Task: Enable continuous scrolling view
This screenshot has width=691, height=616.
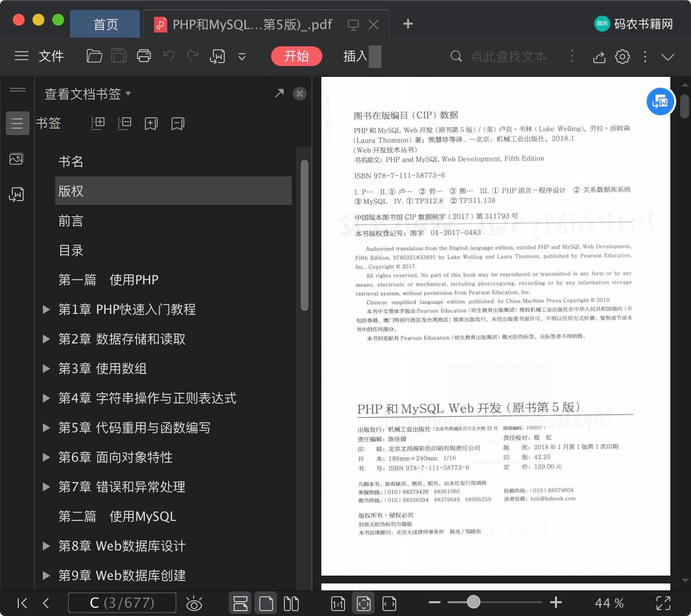Action: point(241,603)
